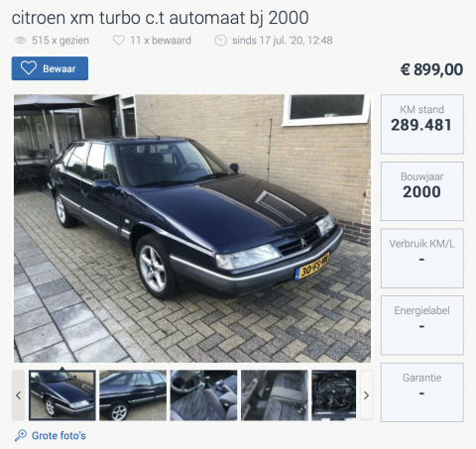Show next thumbnails with right chevron
476x449 pixels.
366,395
